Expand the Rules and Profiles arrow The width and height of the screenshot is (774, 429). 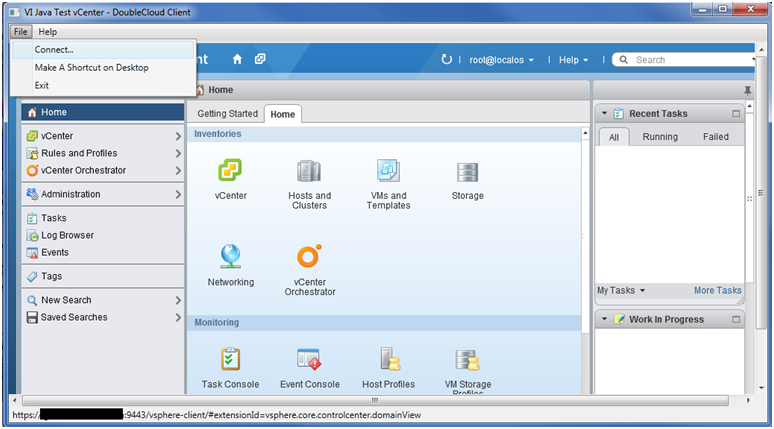(x=178, y=153)
